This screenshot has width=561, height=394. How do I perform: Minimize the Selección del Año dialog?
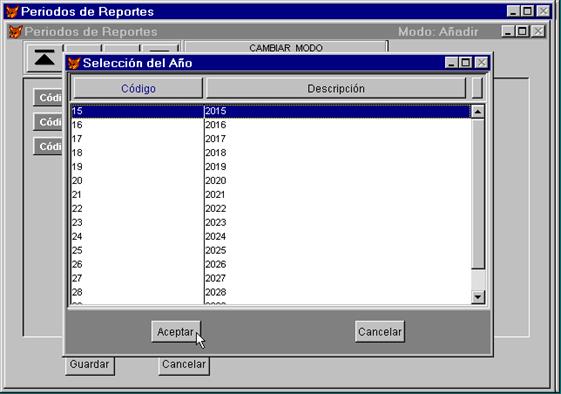click(x=452, y=63)
